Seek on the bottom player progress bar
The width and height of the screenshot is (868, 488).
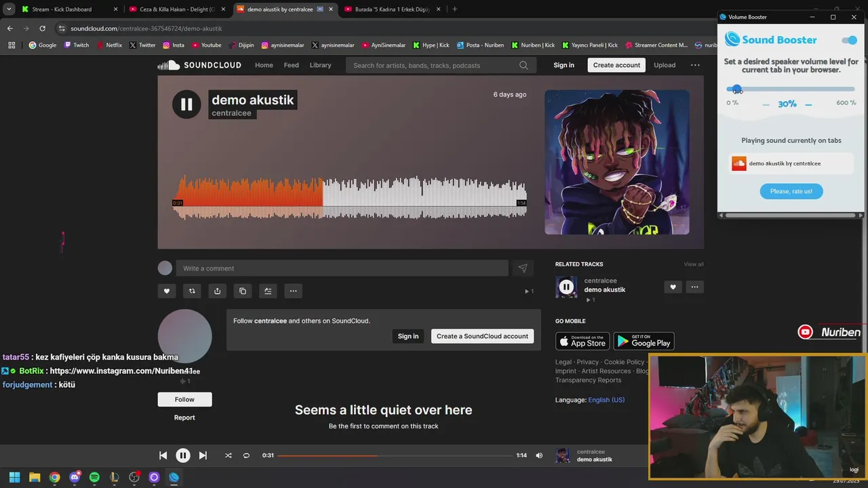click(395, 455)
